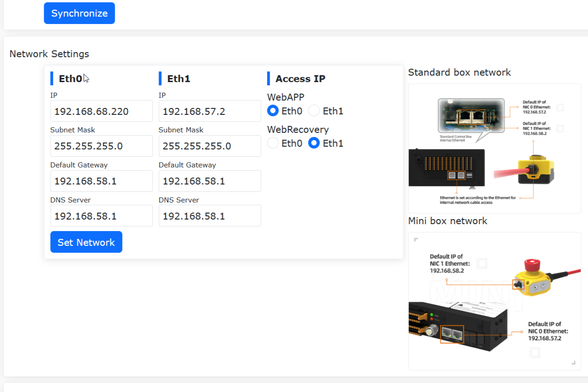Image resolution: width=588 pixels, height=392 pixels.
Task: Select Eth0 for WebAPP access
Action: point(273,111)
